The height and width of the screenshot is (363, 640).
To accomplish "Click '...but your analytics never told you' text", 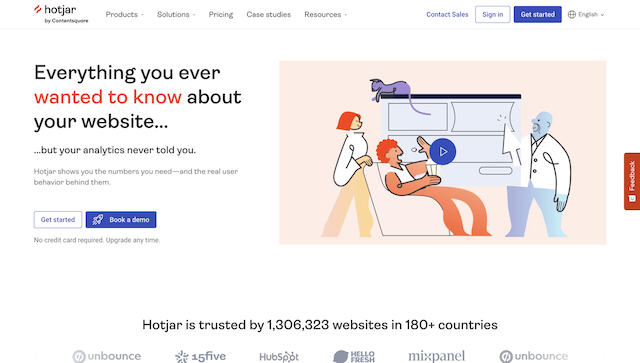I will [x=115, y=150].
